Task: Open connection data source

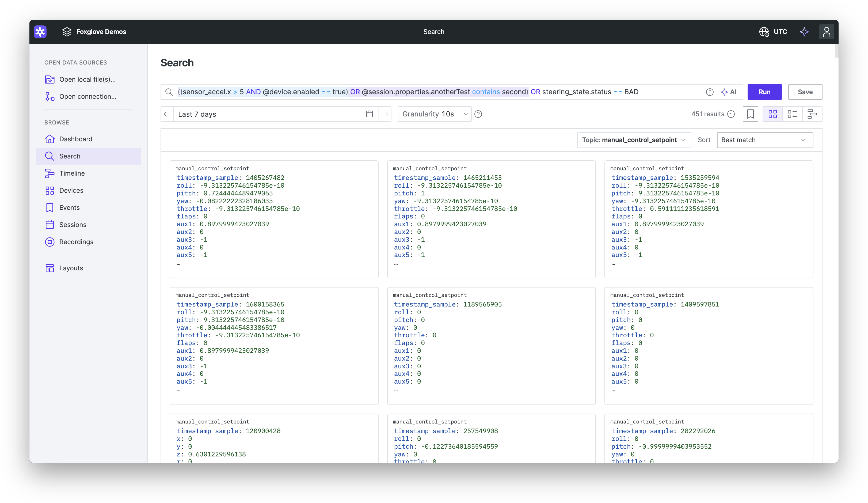Action: (88, 96)
